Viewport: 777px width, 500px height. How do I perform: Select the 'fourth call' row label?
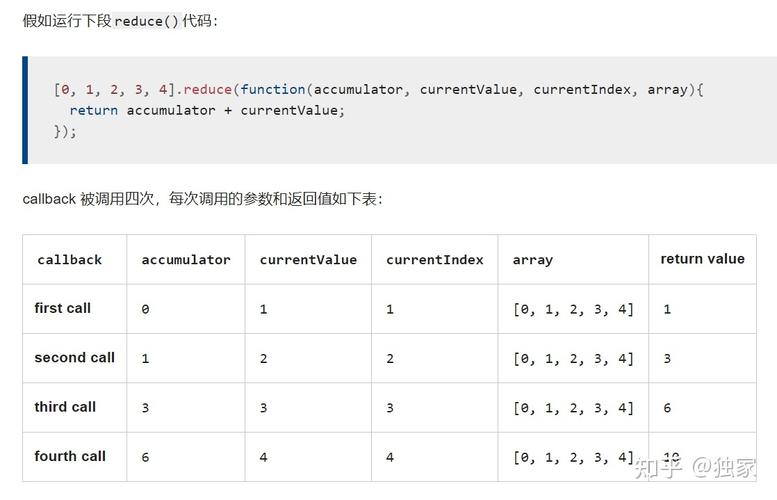[70, 456]
